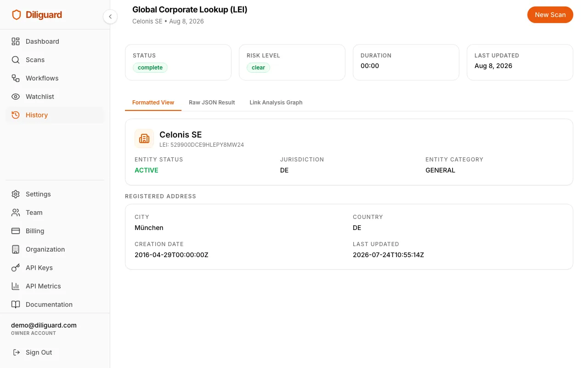Click the Billing card icon
The width and height of the screenshot is (588, 368).
click(16, 231)
